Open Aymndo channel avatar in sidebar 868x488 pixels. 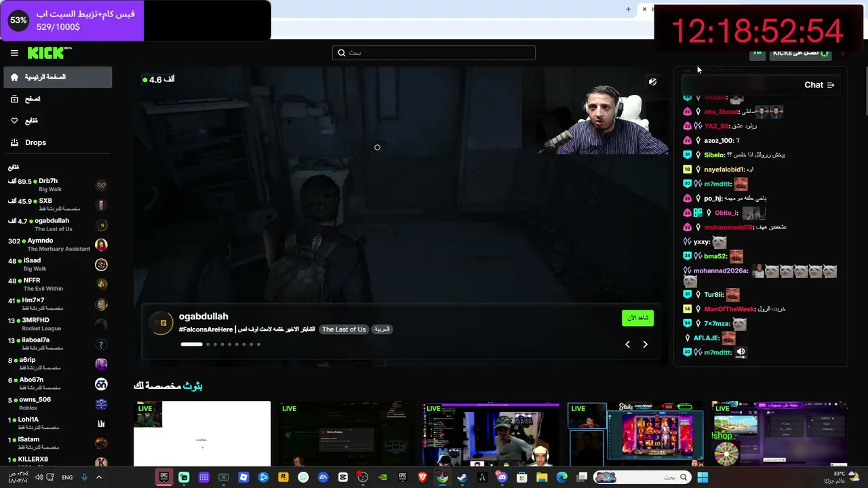tap(101, 245)
